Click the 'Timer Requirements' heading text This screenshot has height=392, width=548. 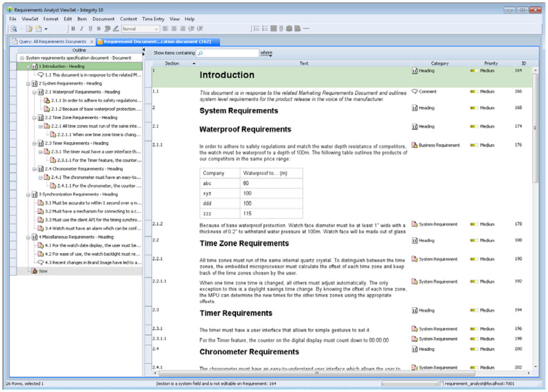click(236, 313)
